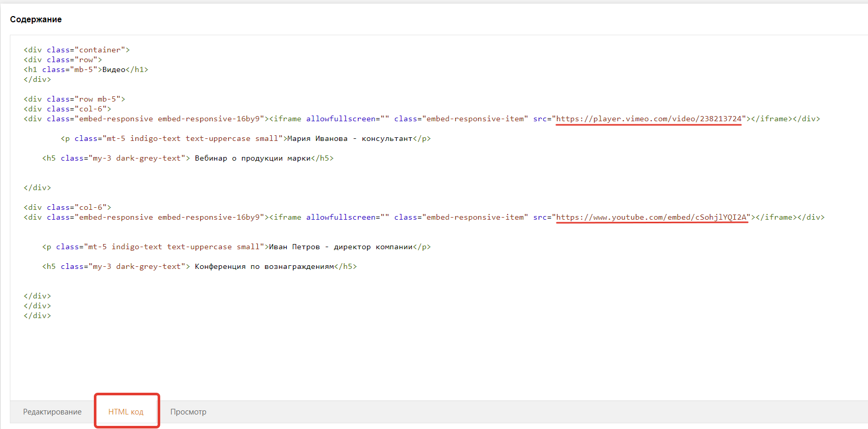Image resolution: width=868 pixels, height=429 pixels.
Task: Click the div class="container" code line
Action: click(x=77, y=50)
